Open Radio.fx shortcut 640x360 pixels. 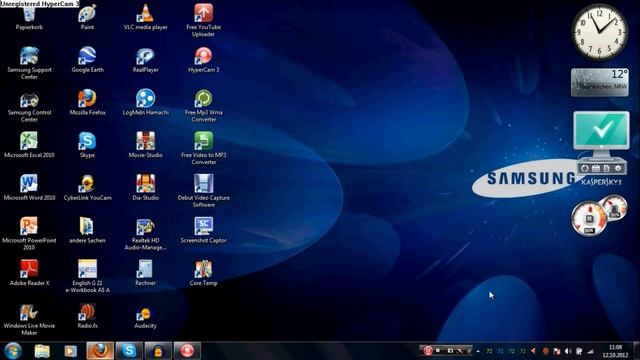pyautogui.click(x=87, y=316)
